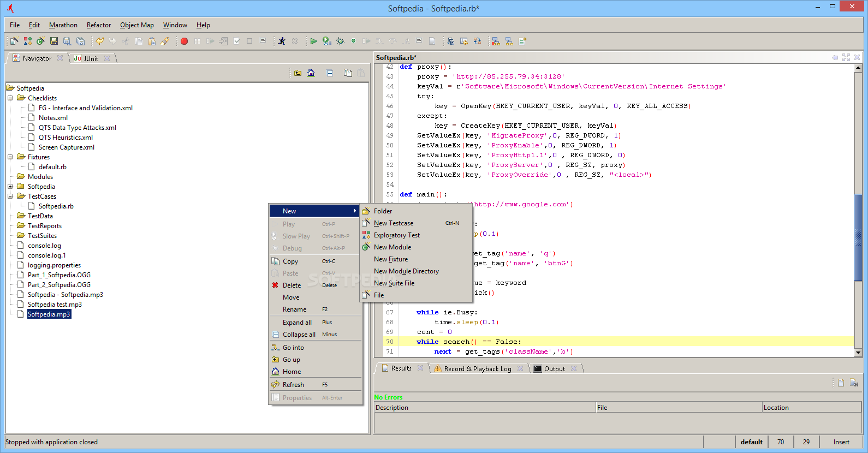The image size is (868, 453).
Task: Click Rename in the context menu
Action: (x=316, y=309)
